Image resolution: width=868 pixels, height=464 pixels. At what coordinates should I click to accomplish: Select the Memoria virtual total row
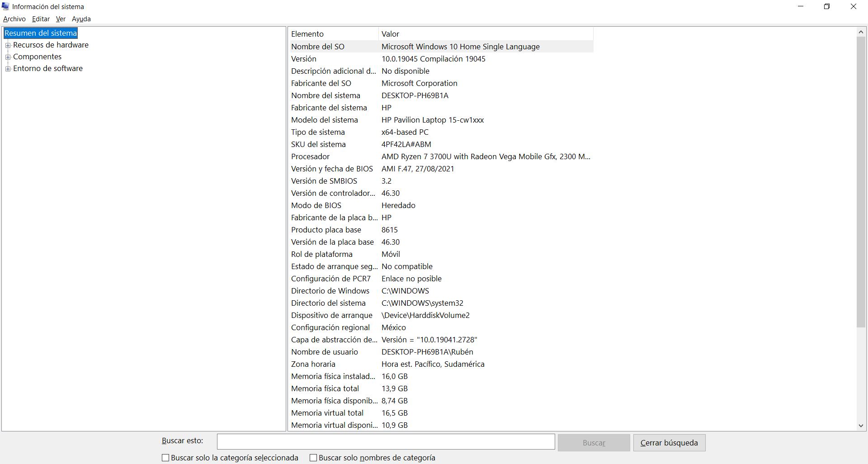[x=441, y=413]
